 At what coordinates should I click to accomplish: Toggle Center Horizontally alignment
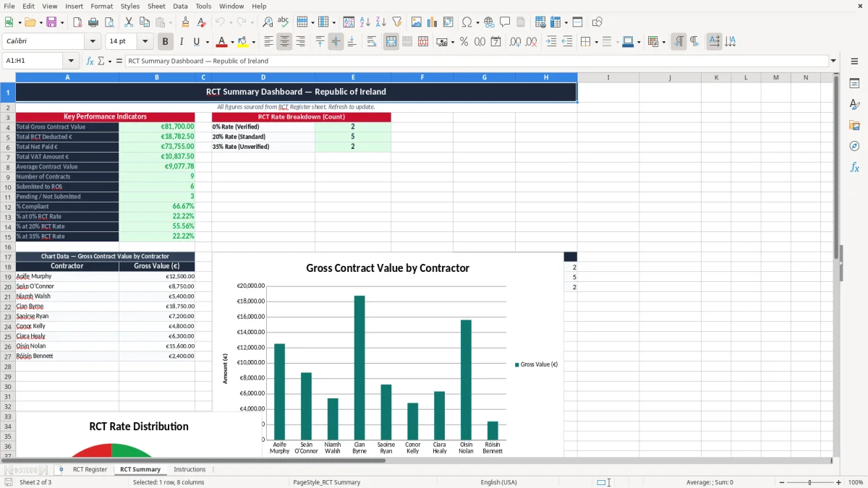284,42
